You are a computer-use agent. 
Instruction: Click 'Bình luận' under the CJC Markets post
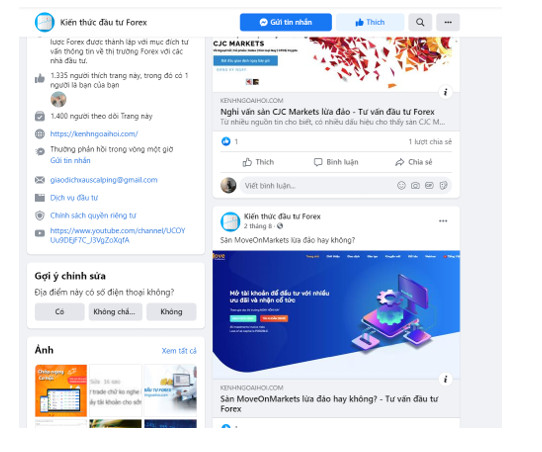coord(336,162)
